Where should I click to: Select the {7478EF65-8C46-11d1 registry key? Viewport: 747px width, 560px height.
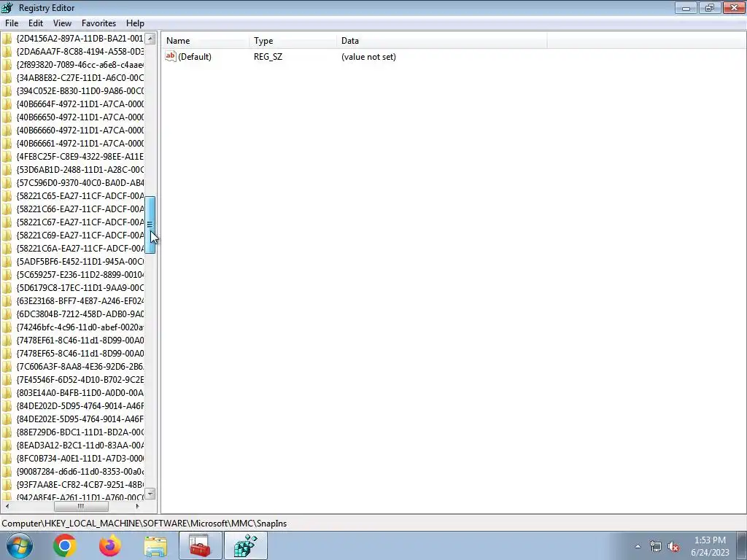click(x=80, y=354)
